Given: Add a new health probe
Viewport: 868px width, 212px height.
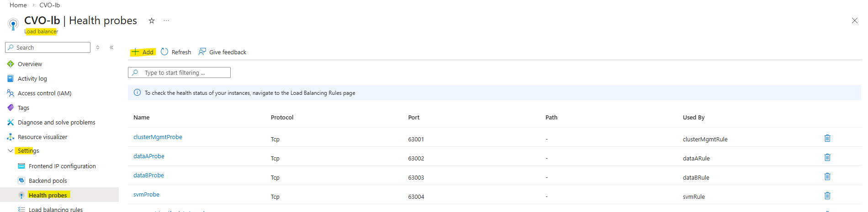Looking at the screenshot, I should 143,52.
